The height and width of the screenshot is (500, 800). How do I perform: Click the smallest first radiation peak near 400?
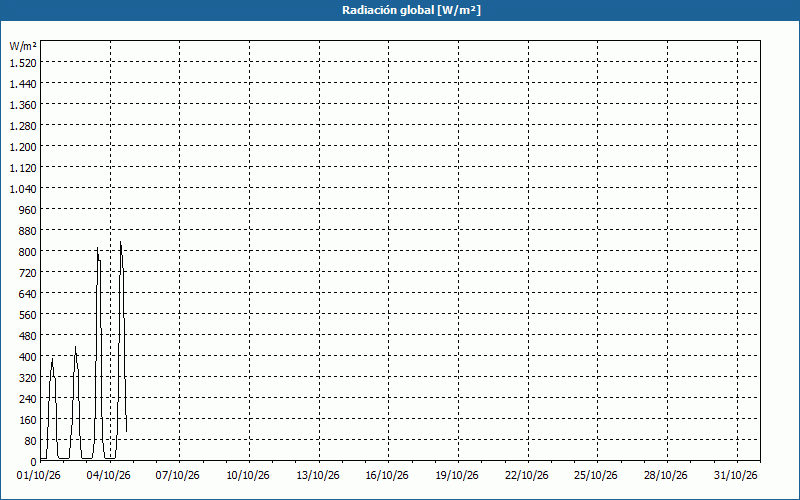tap(52, 360)
